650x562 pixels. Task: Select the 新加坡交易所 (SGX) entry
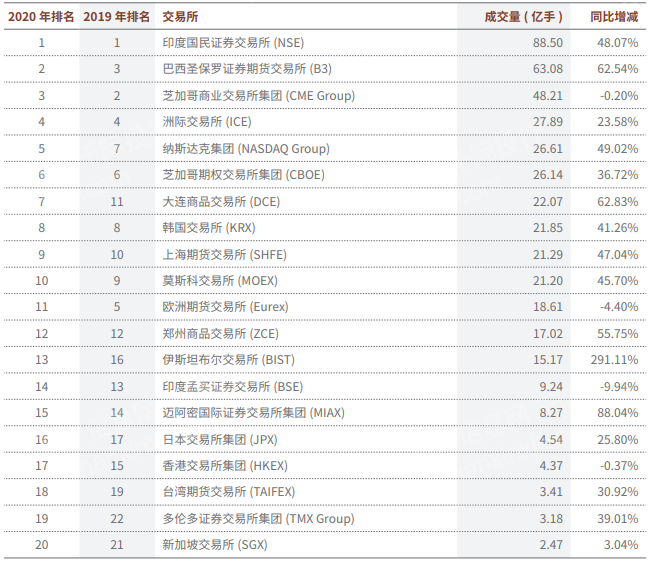tap(215, 545)
